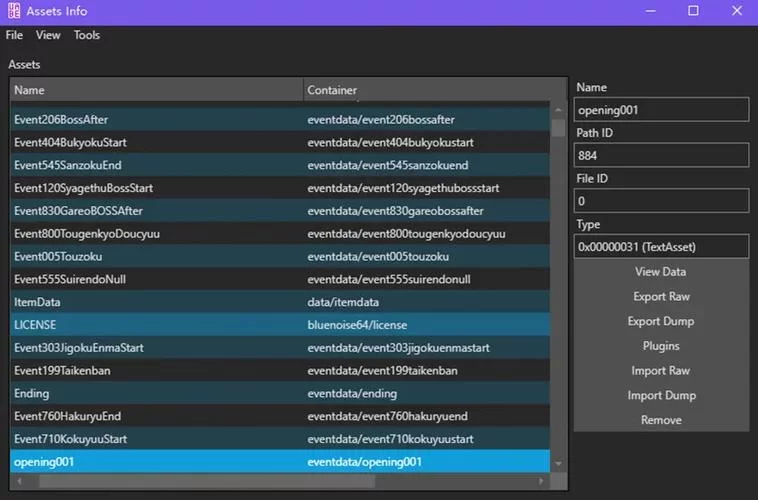The width and height of the screenshot is (758, 500).
Task: Click the vertical scrollbar down arrow
Action: (x=559, y=464)
